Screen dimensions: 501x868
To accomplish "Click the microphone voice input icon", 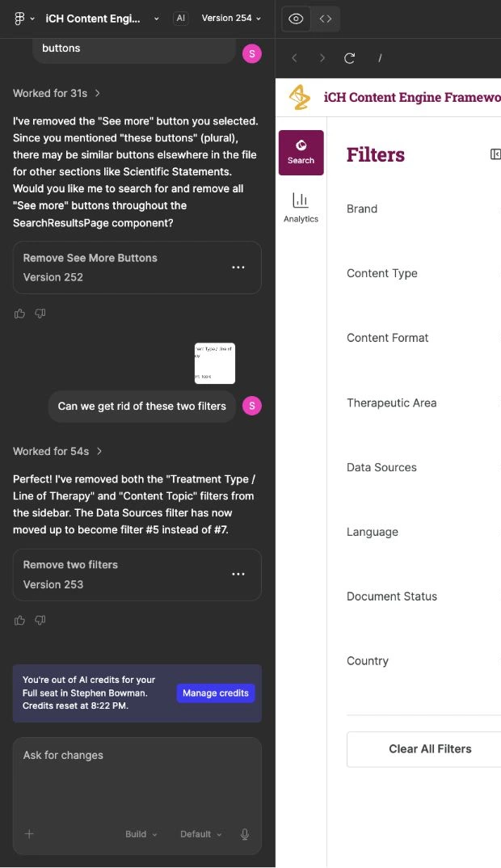I will pos(245,834).
